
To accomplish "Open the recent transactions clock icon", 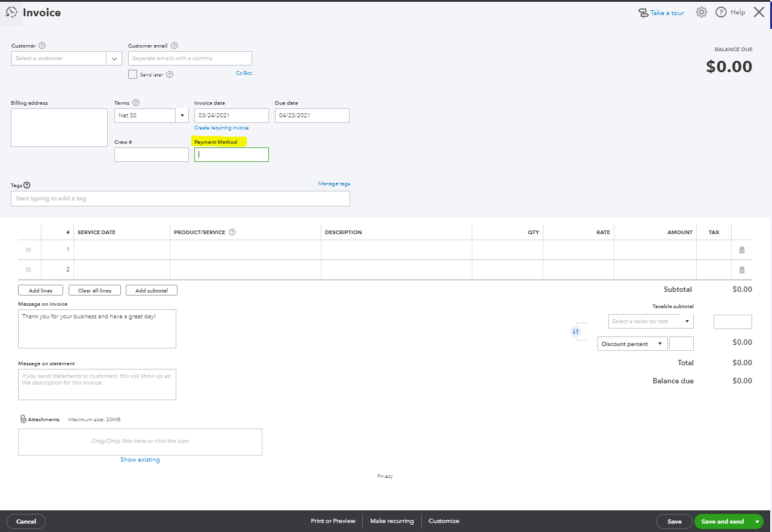I will [11, 12].
